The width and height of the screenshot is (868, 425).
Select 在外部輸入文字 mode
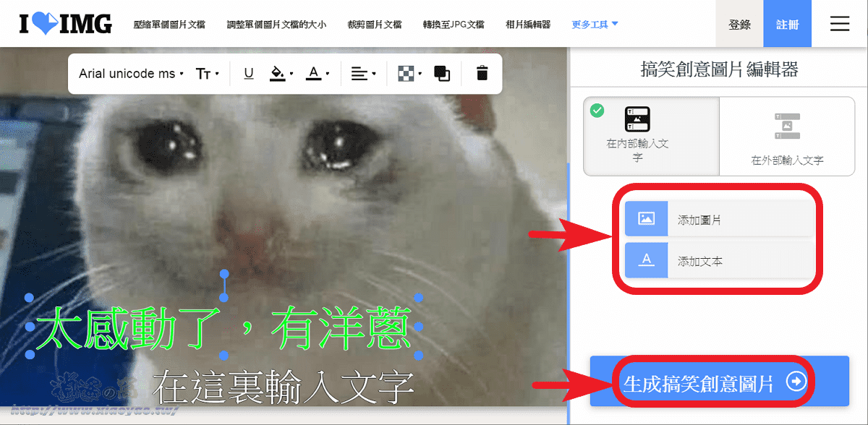(787, 136)
